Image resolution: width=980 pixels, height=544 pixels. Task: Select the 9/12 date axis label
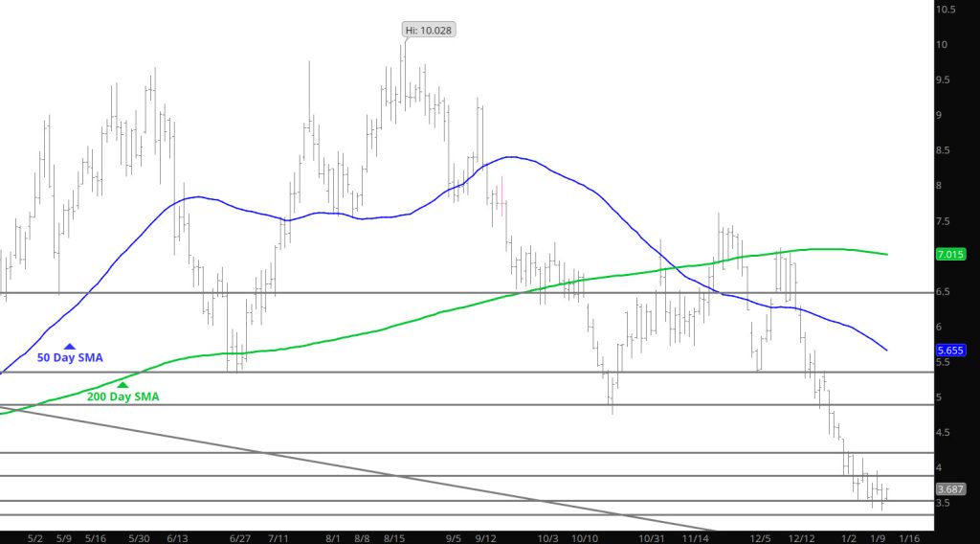pyautogui.click(x=487, y=538)
